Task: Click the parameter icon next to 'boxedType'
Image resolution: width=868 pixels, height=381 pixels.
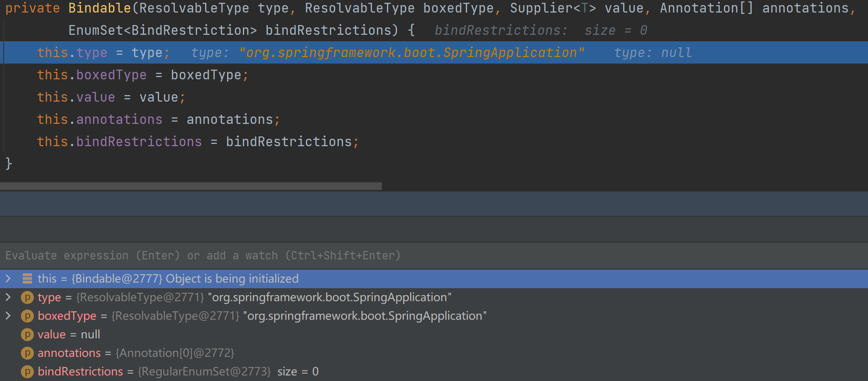Action: [x=27, y=316]
